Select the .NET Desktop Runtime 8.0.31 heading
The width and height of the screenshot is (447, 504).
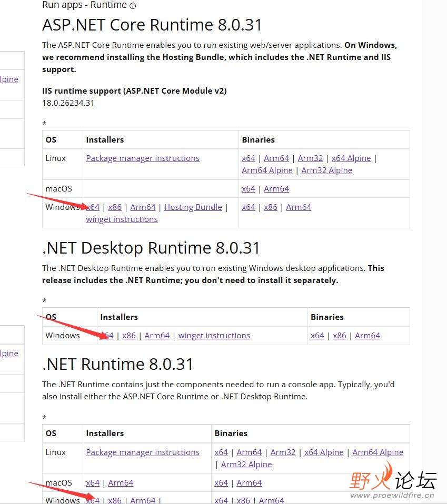click(x=151, y=248)
